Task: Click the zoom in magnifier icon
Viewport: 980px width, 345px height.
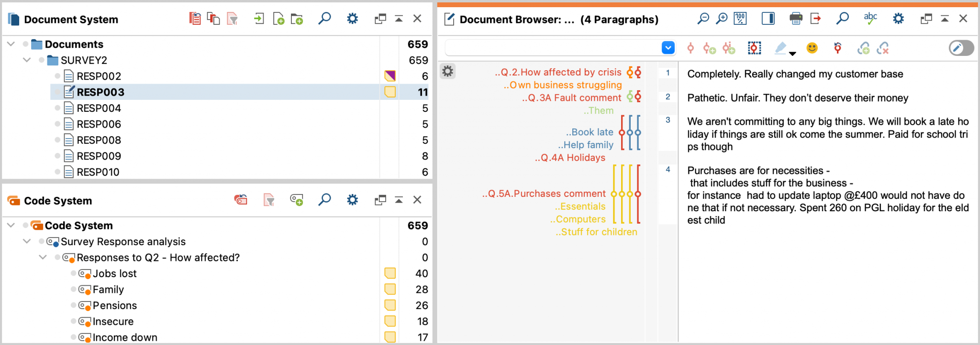Action: point(722,19)
